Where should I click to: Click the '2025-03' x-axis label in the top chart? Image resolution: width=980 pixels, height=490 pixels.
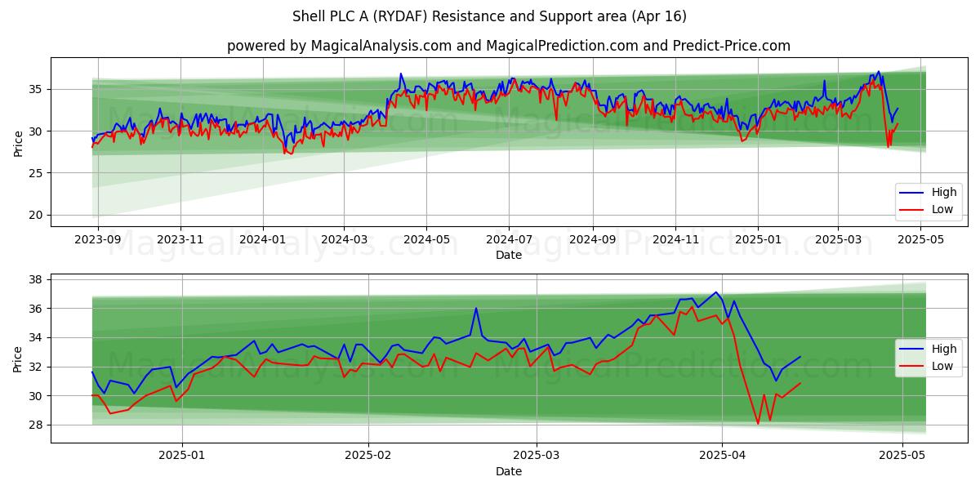pos(838,241)
